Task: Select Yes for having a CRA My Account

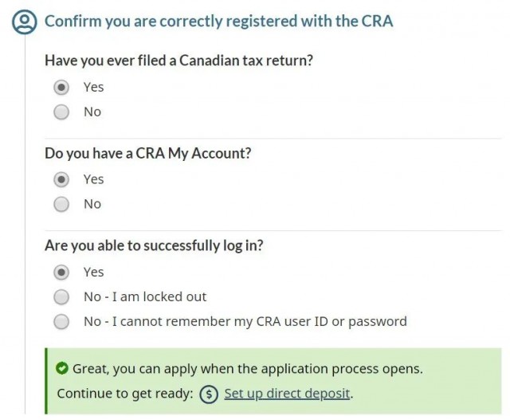Action: click(61, 179)
